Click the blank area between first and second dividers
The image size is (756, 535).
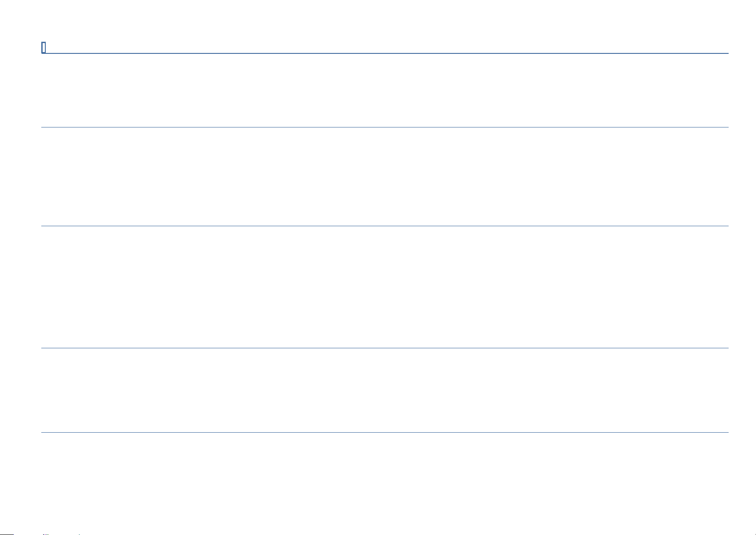385,176
